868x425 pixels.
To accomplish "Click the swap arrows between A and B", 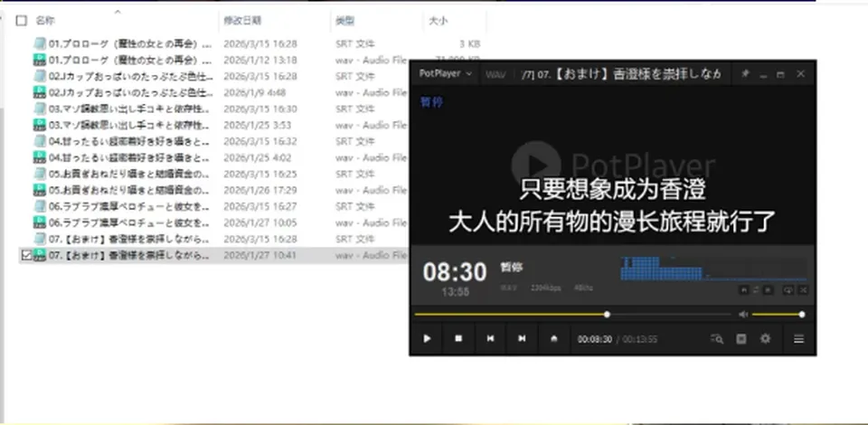I will click(756, 290).
